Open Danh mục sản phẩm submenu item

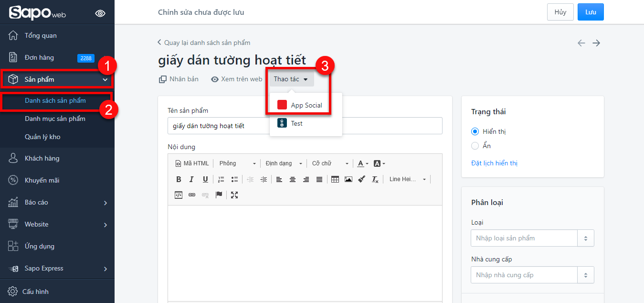point(55,119)
